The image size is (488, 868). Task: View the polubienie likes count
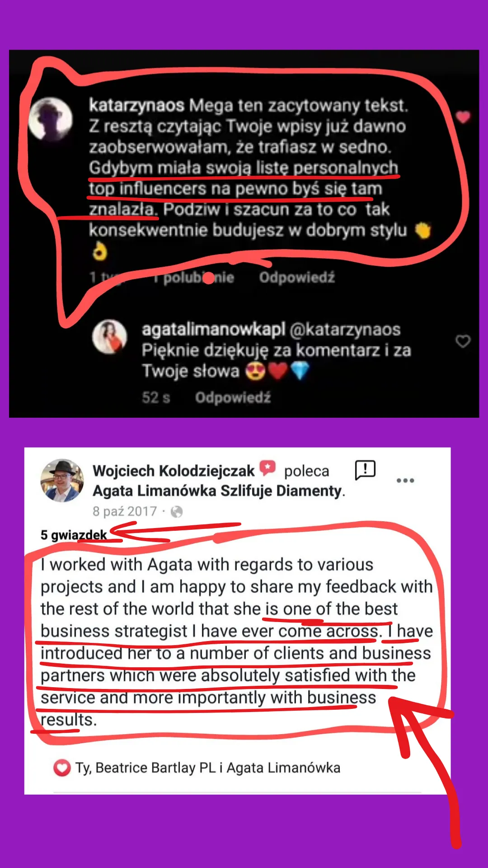(x=194, y=277)
